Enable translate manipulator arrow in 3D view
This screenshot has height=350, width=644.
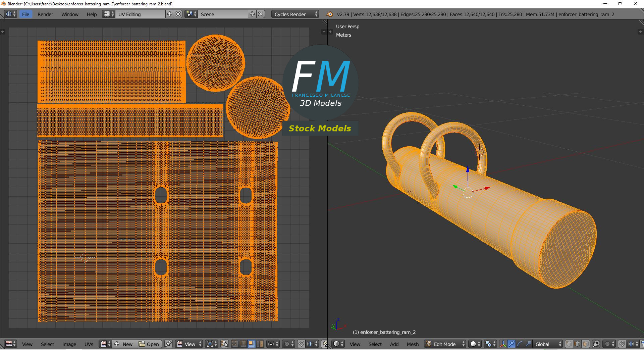[512, 344]
